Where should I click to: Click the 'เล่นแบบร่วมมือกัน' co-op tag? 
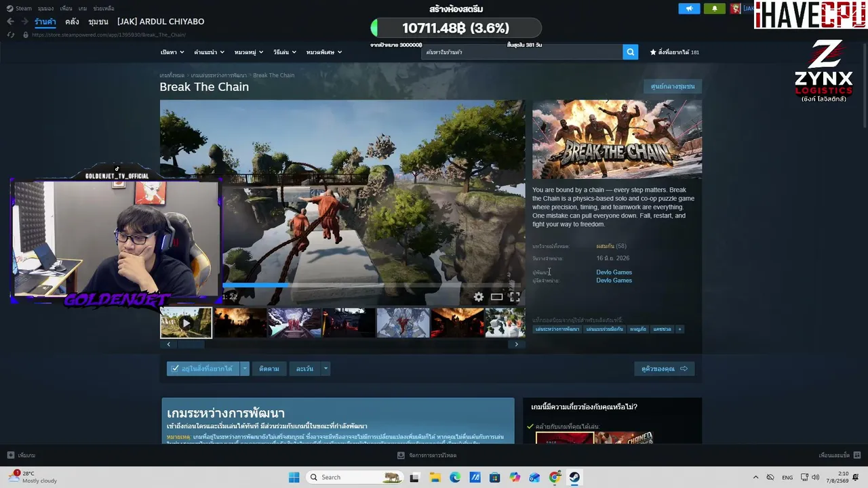[x=605, y=329]
